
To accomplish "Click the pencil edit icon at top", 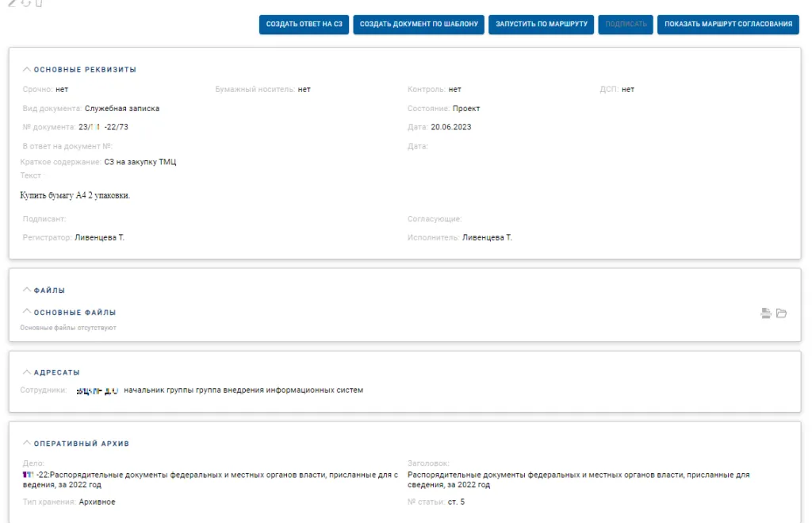I will click(12, 2).
